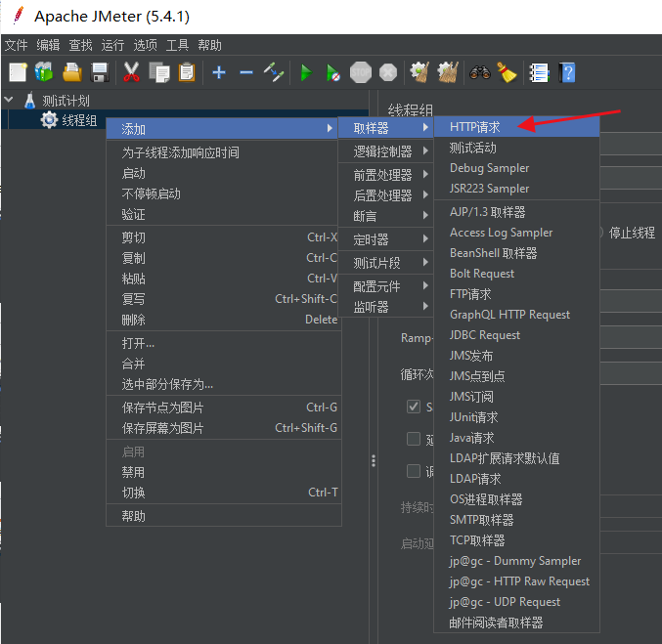Open the 帮助 menu in menu bar
The width and height of the screenshot is (662, 644).
point(210,45)
